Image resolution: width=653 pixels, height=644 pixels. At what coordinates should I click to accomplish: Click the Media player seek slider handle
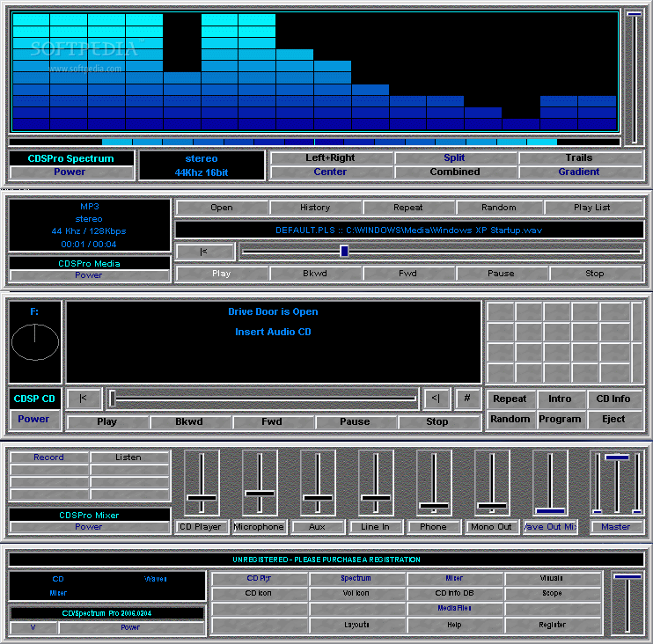click(x=344, y=251)
